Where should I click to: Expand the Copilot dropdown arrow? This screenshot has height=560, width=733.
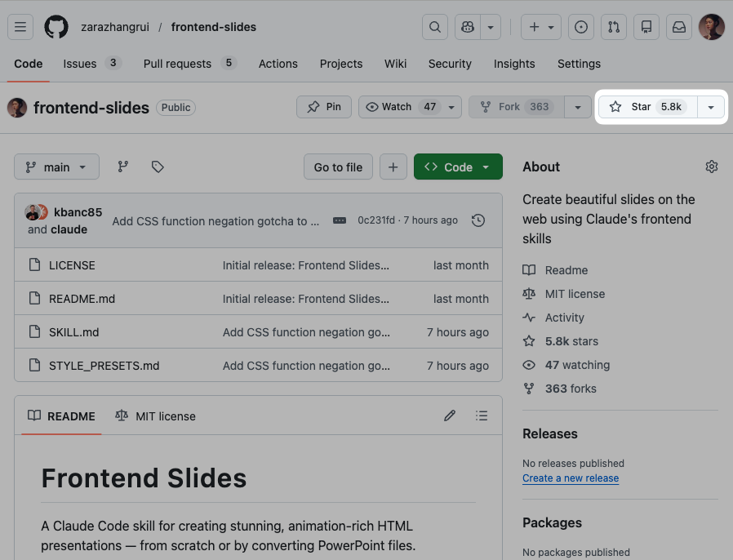point(491,27)
